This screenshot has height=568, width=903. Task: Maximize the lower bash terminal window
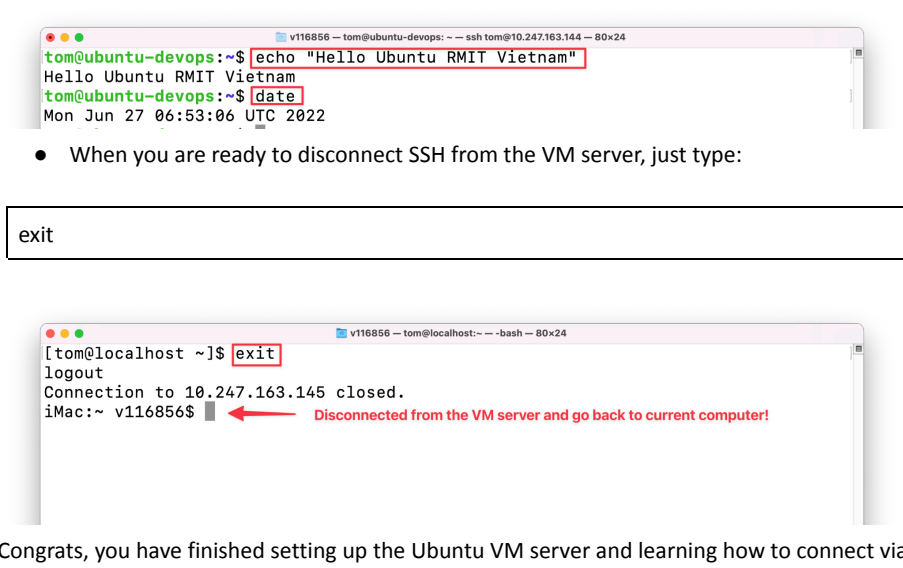tap(79, 334)
